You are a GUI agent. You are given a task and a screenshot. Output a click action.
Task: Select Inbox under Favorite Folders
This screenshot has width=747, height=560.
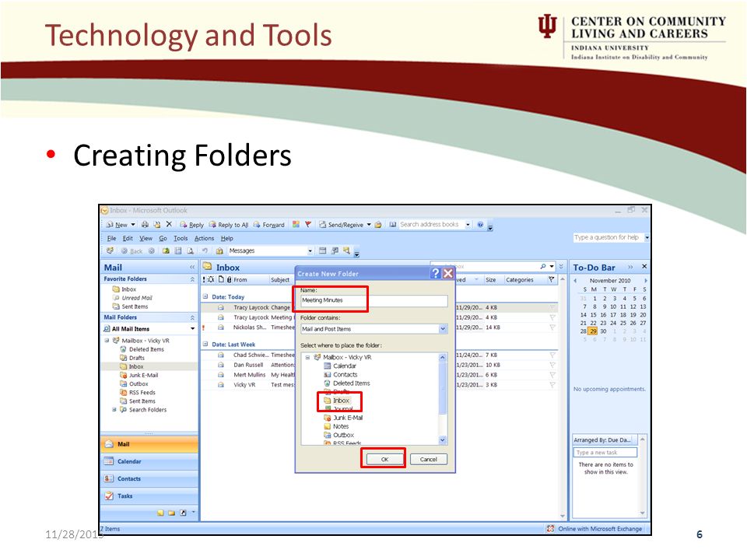(124, 289)
